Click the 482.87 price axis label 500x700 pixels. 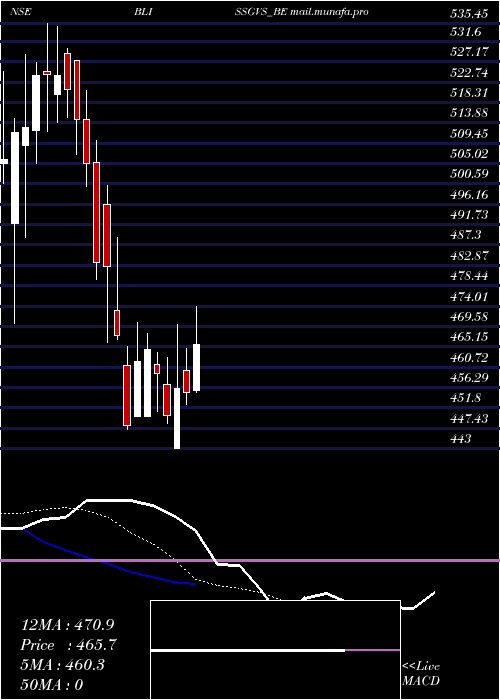469,255
